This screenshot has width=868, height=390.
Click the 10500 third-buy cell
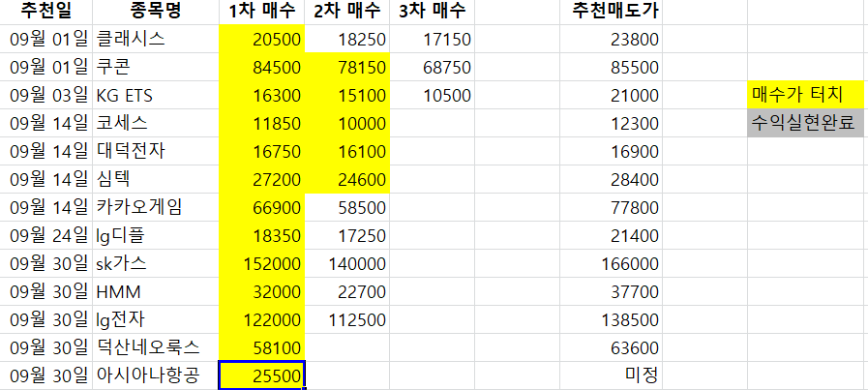(x=433, y=95)
